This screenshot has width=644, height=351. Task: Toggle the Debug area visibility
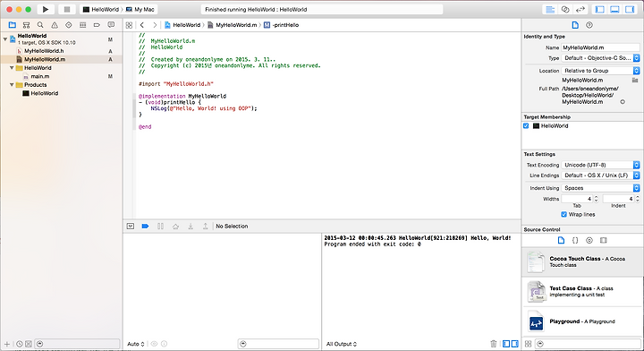pyautogui.click(x=614, y=9)
